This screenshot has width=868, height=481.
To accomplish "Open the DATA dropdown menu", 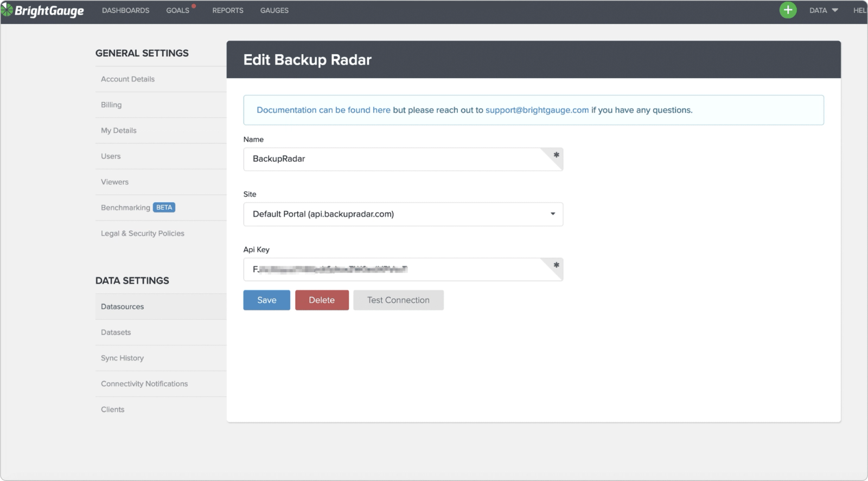I will pos(824,10).
